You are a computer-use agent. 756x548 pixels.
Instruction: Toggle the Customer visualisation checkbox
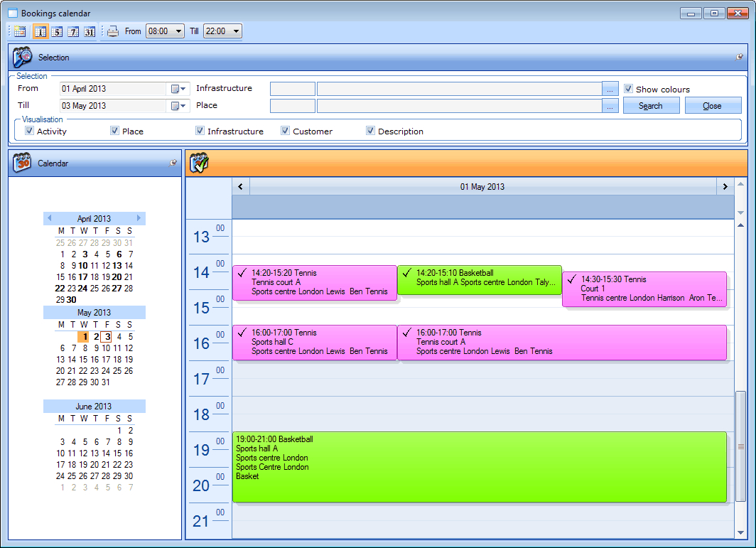tap(285, 131)
